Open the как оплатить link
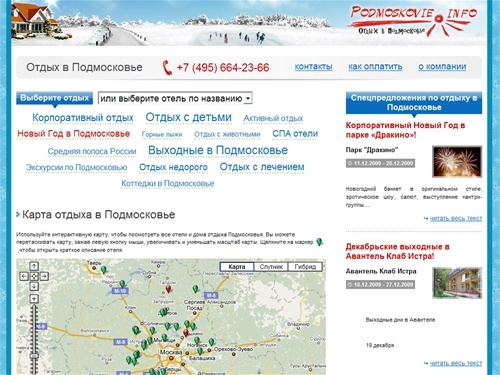 [375, 67]
